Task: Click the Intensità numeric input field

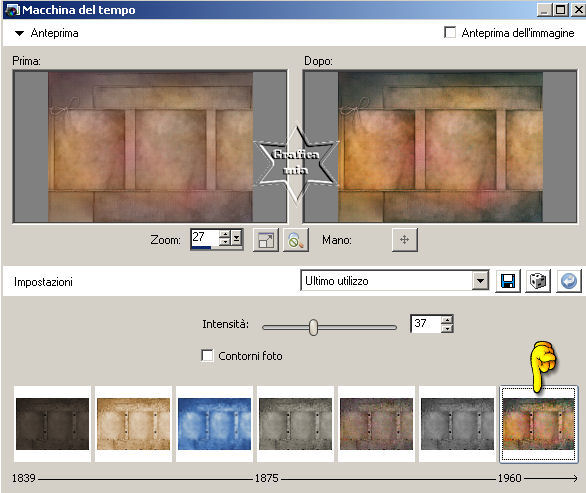Action: [426, 323]
